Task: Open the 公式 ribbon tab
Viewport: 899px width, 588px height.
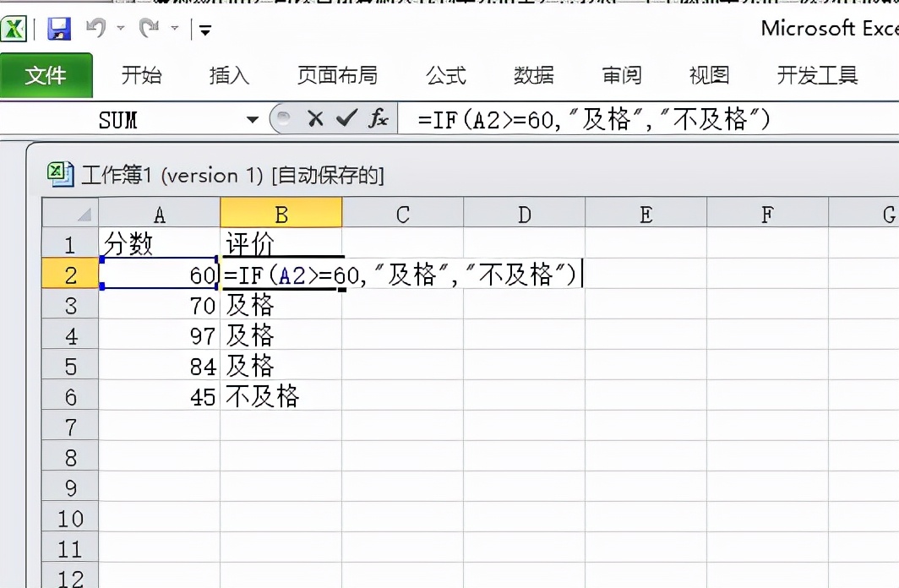Action: click(x=446, y=75)
